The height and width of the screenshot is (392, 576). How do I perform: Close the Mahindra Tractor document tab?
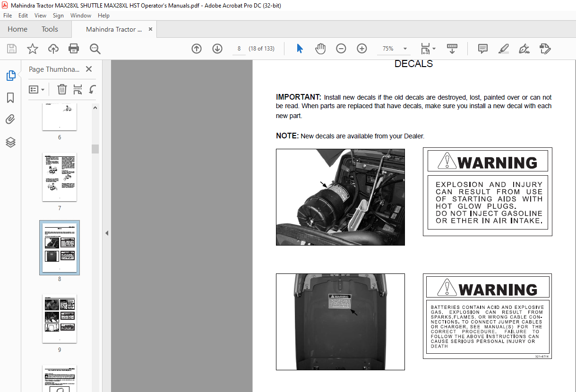click(151, 29)
